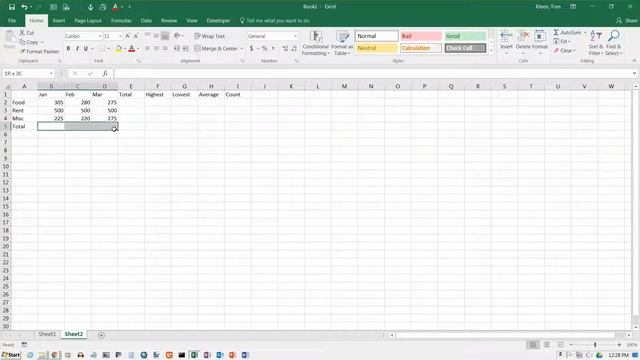
Task: Click the Insert Function fx icon
Action: click(105, 73)
